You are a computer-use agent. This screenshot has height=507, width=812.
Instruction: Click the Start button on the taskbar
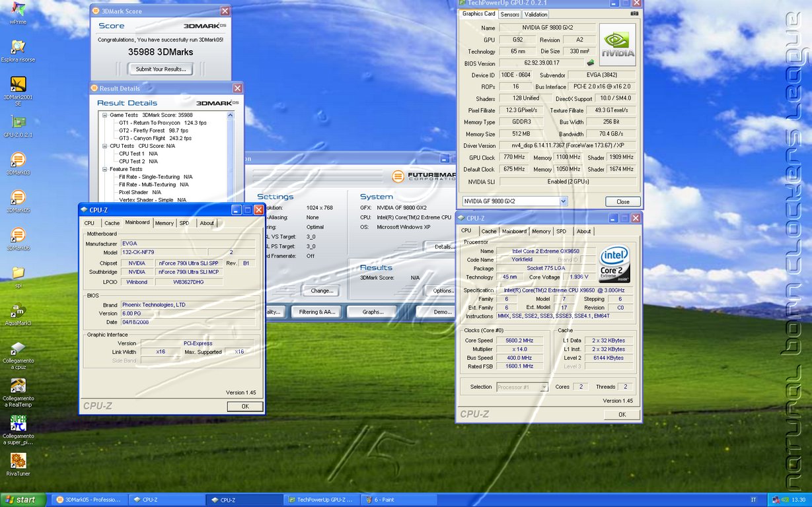pyautogui.click(x=23, y=500)
